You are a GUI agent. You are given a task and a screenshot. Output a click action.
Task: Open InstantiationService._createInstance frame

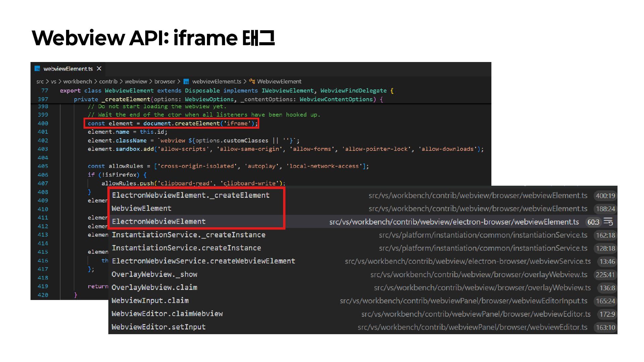[x=188, y=235]
